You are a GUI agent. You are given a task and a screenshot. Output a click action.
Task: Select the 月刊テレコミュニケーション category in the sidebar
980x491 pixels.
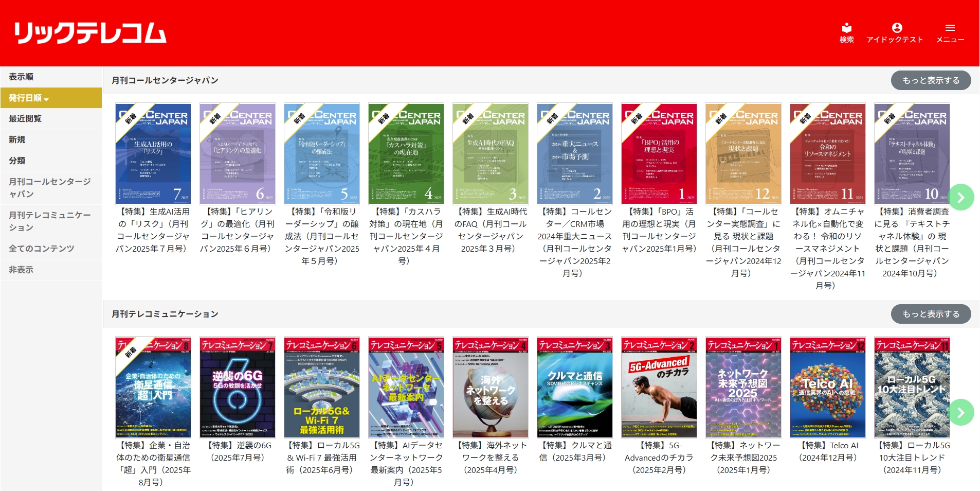point(51,221)
